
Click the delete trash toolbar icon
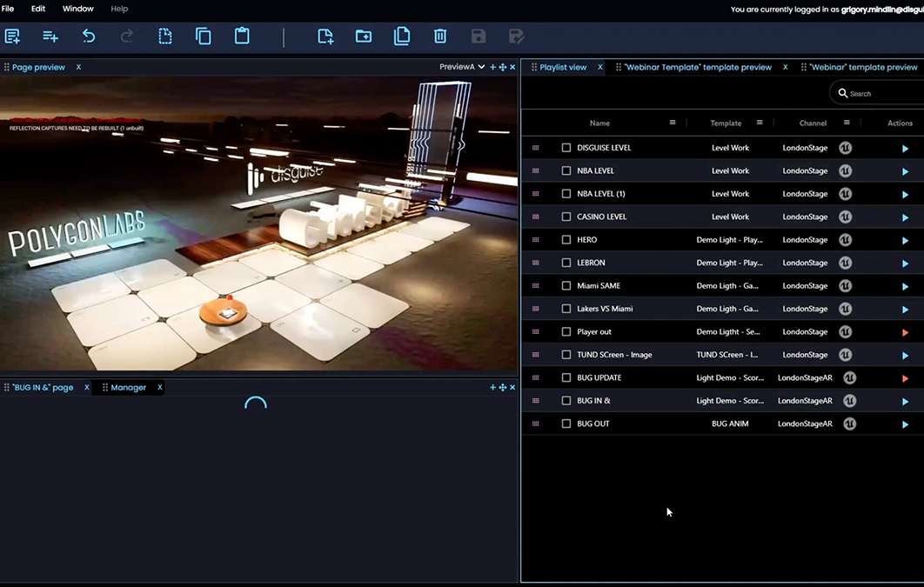pos(440,37)
